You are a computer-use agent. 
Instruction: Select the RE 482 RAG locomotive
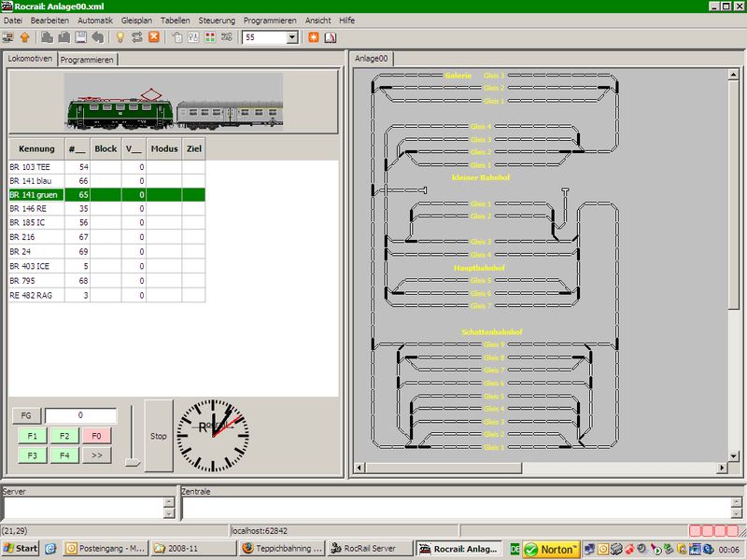click(107, 295)
